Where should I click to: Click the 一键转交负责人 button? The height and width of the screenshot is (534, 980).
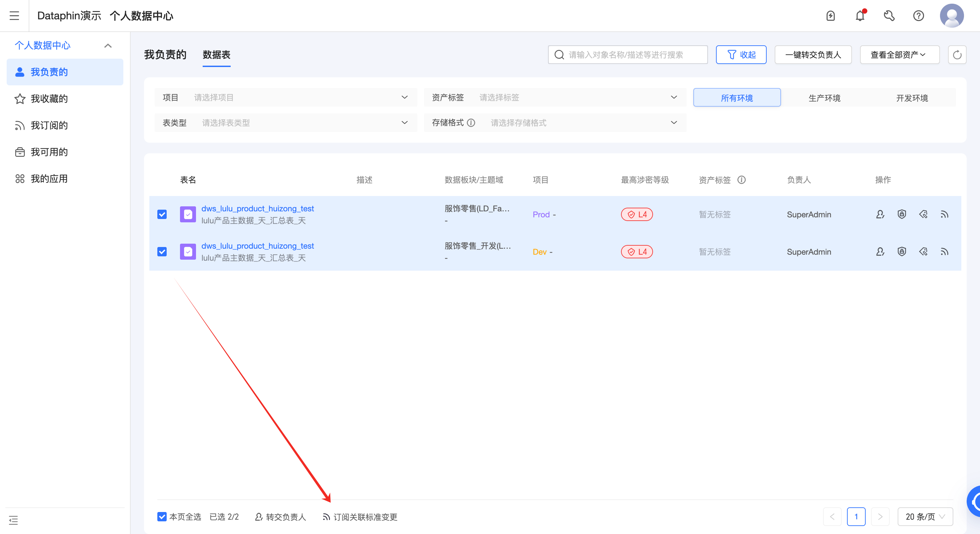(813, 54)
